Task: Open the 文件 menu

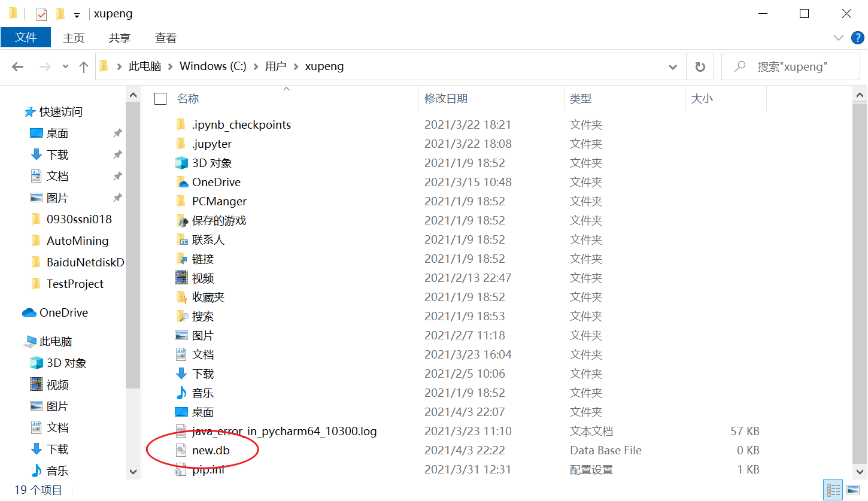Action: coord(26,37)
